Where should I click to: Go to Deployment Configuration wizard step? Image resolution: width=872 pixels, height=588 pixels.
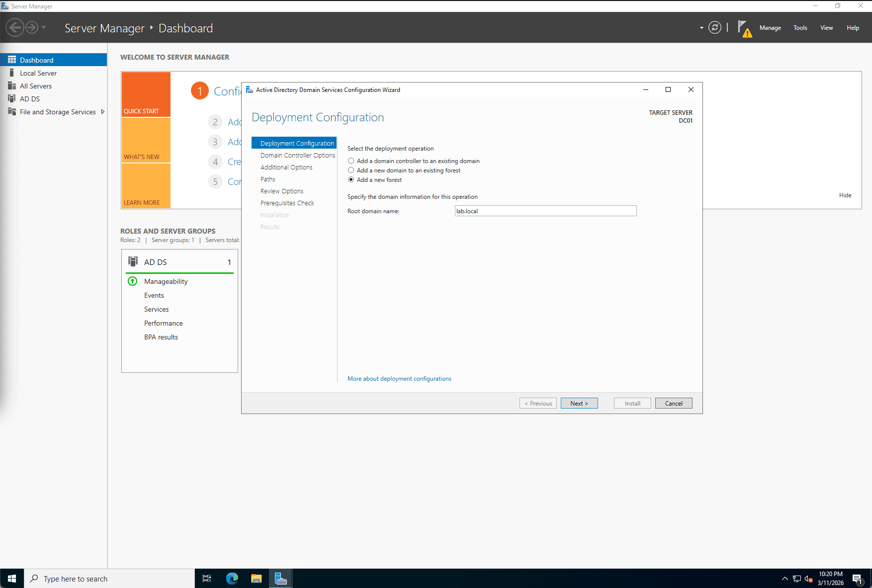[x=294, y=143]
